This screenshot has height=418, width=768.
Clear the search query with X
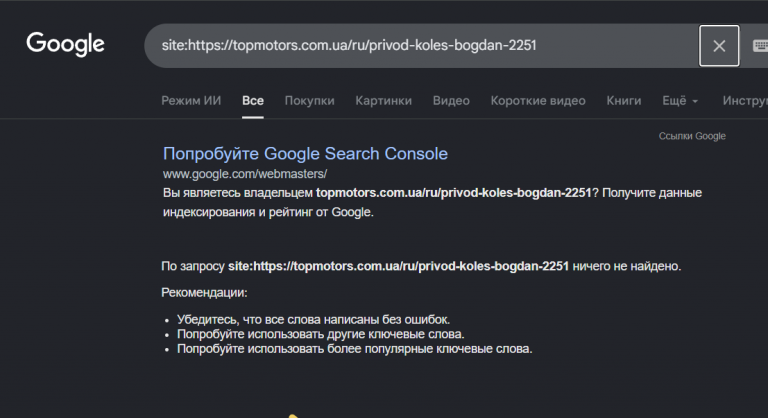pyautogui.click(x=719, y=46)
